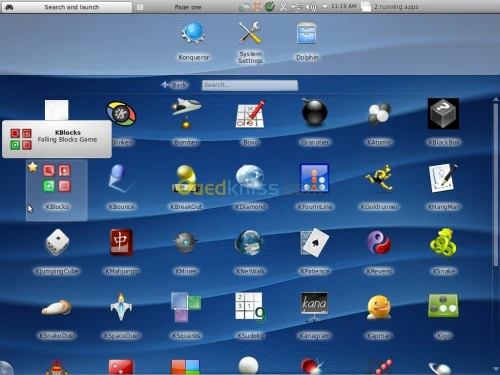Click the small icon left of Page one
This screenshot has width=500, height=375.
click(x=140, y=7)
